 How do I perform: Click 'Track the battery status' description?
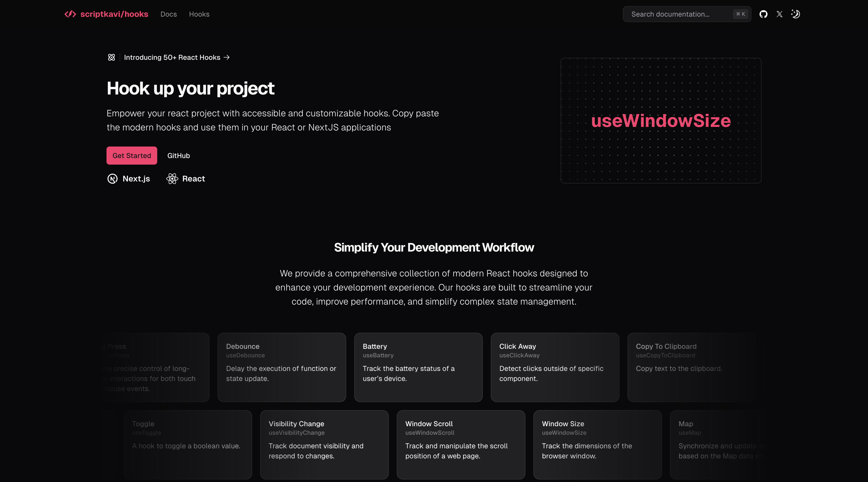pyautogui.click(x=409, y=373)
